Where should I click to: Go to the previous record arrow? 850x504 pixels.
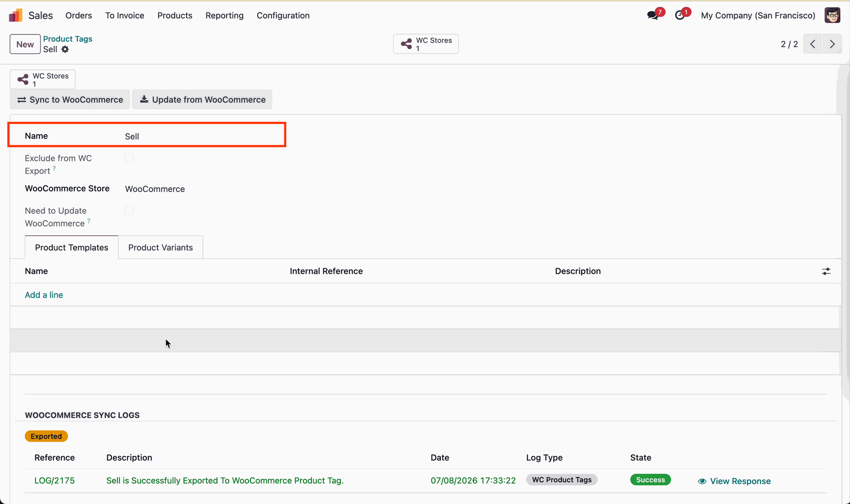point(813,44)
